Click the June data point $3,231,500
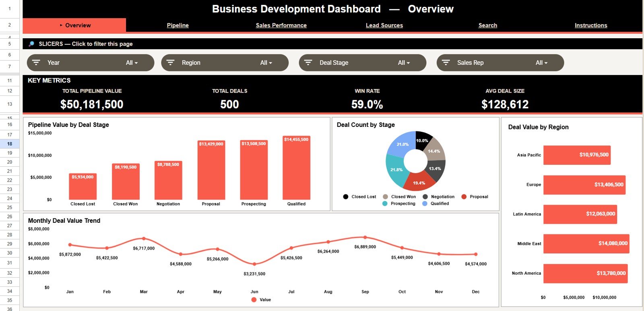This screenshot has height=311, width=644. click(254, 264)
